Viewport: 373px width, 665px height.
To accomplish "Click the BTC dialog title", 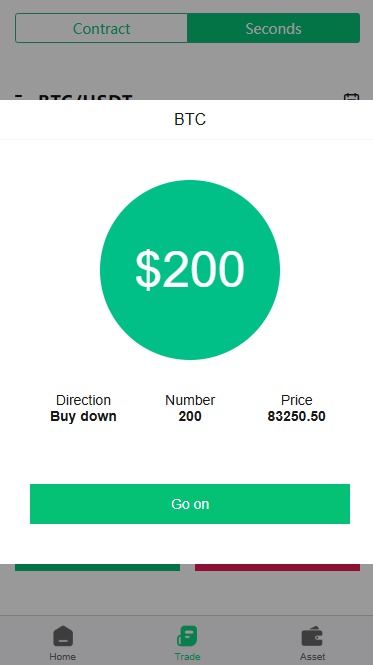I will (x=190, y=119).
